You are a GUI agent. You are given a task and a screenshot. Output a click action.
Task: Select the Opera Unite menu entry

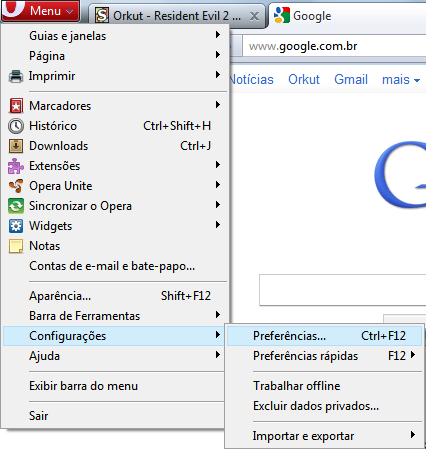click(x=115, y=186)
